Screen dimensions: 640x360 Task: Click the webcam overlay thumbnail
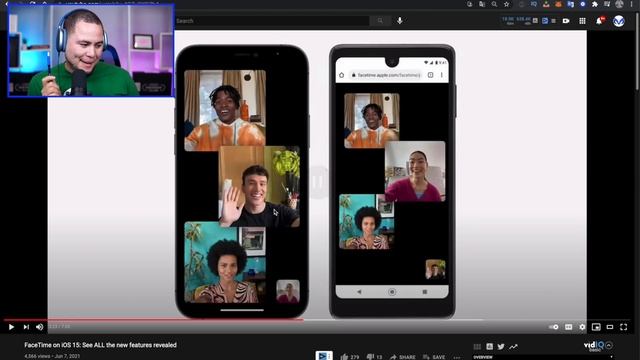pyautogui.click(x=91, y=50)
